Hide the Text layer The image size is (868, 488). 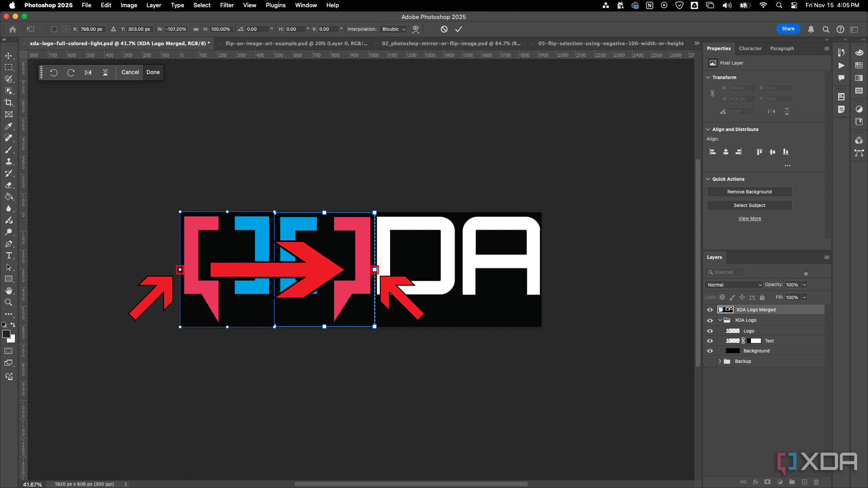click(710, 341)
